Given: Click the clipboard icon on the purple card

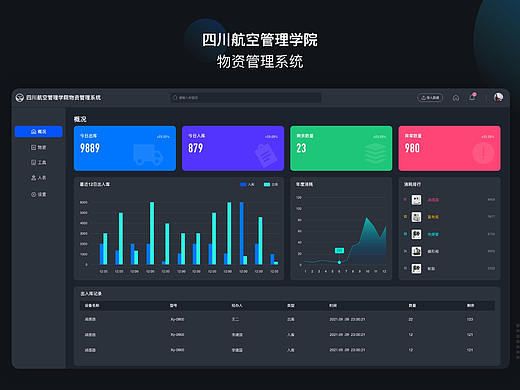Looking at the screenshot, I should [x=265, y=155].
